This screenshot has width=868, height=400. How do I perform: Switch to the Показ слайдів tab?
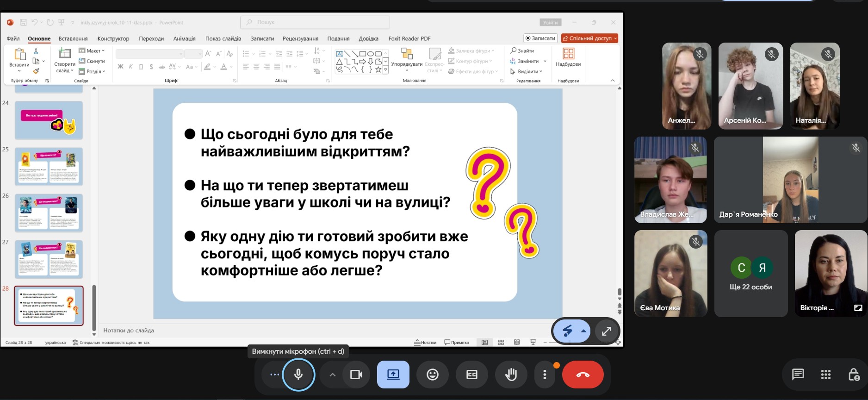click(x=223, y=38)
